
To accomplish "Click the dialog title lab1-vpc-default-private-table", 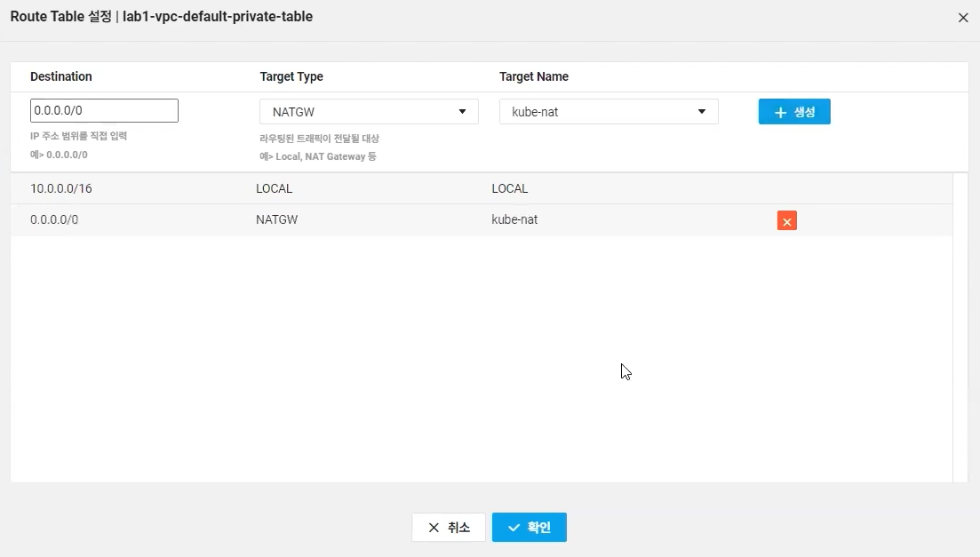I will tap(218, 17).
